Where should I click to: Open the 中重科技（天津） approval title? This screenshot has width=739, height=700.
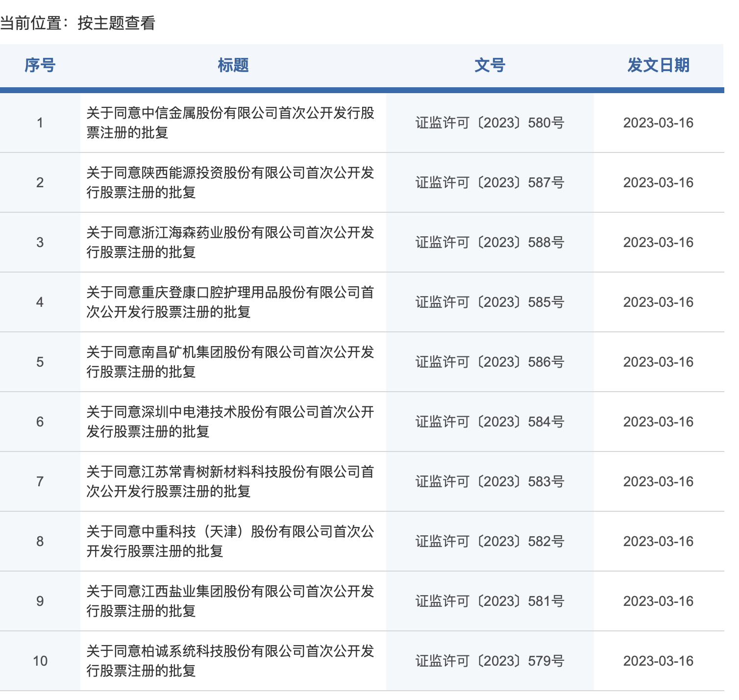click(x=230, y=541)
